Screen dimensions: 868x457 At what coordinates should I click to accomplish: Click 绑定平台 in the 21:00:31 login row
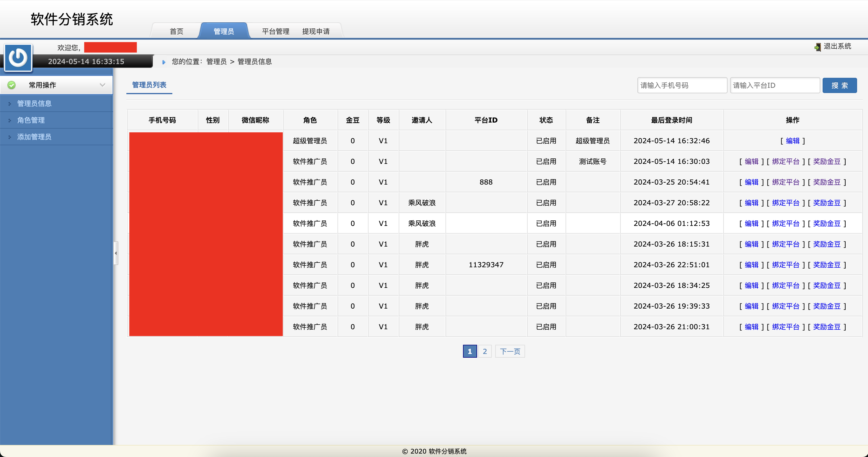click(786, 327)
